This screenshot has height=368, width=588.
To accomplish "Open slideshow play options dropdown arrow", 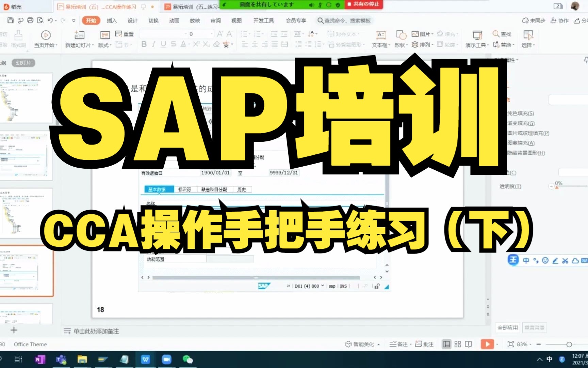I will pos(497,344).
